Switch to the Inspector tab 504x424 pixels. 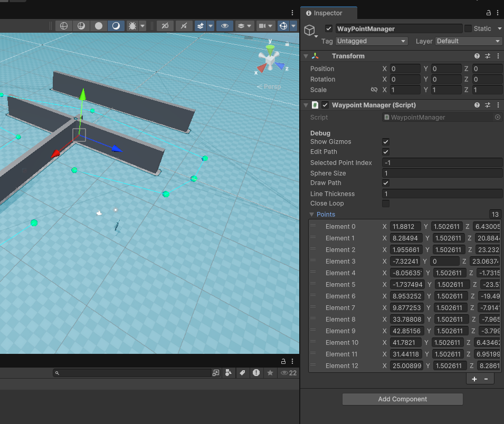328,13
